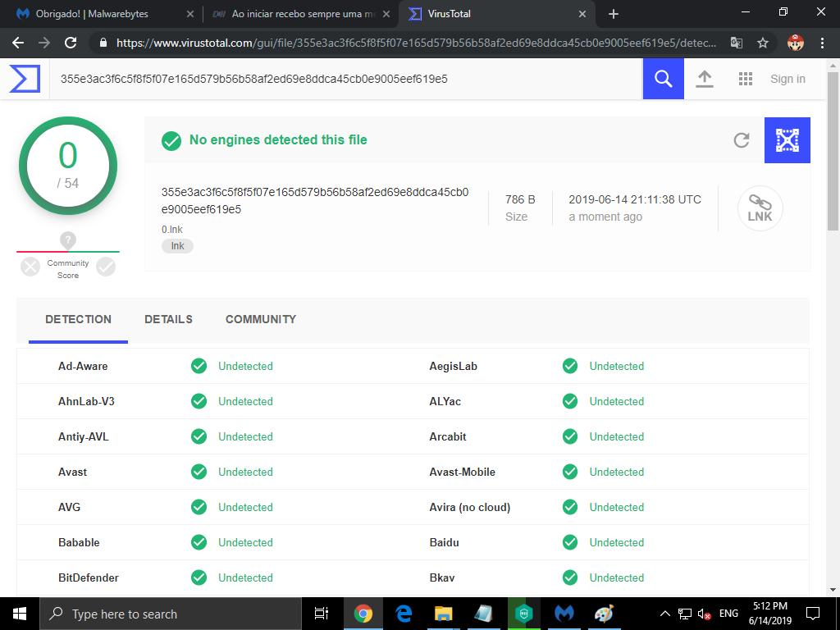840x630 pixels.
Task: Open the Chrome profile avatar
Action: (796, 43)
